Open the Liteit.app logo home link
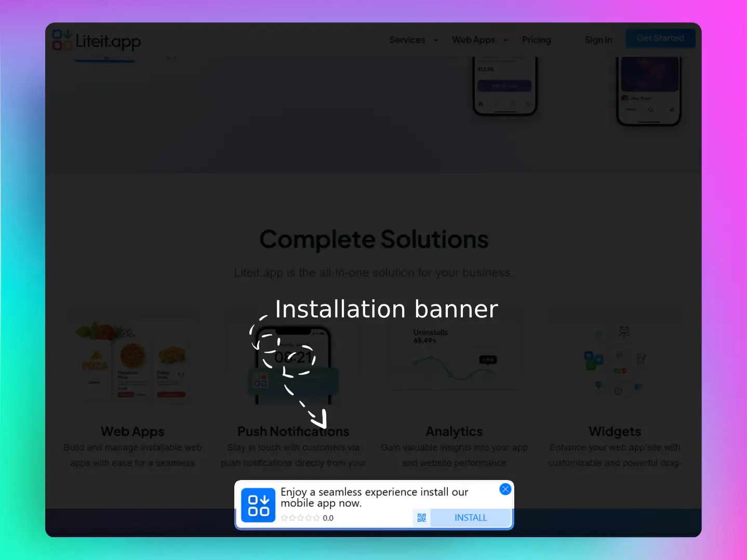This screenshot has height=560, width=747. (x=97, y=40)
